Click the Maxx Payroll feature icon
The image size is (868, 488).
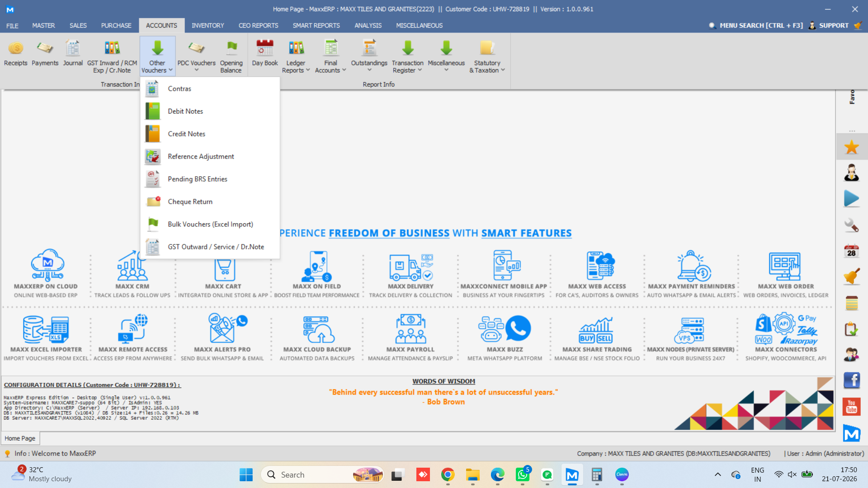410,329
